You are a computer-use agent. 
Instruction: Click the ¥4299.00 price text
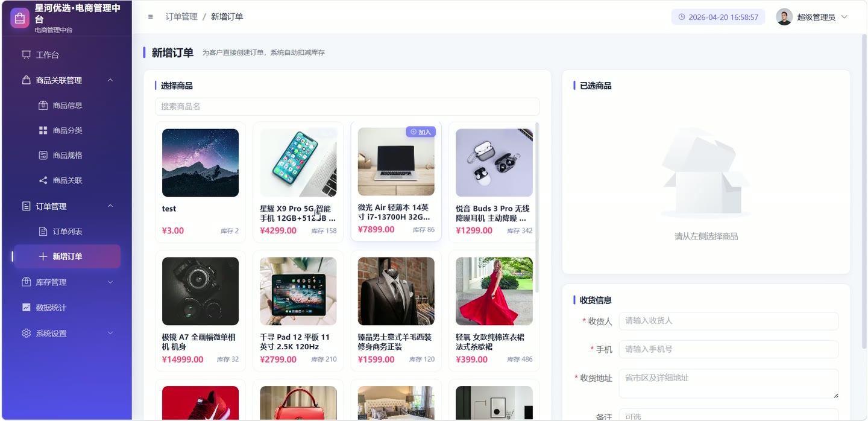(x=278, y=230)
